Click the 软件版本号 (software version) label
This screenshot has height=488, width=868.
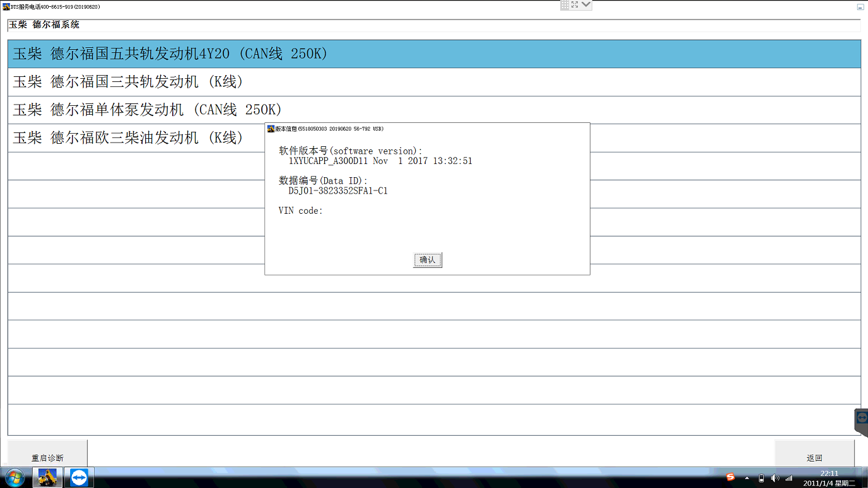click(351, 151)
